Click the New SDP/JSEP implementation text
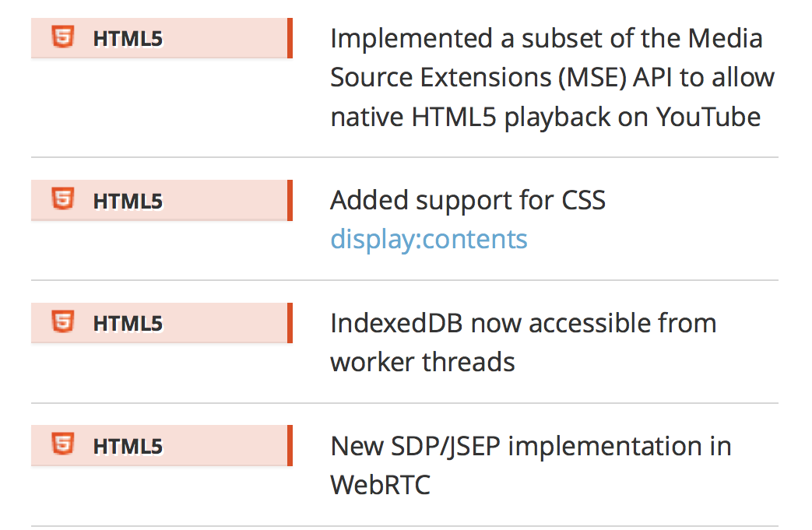 tap(530, 446)
